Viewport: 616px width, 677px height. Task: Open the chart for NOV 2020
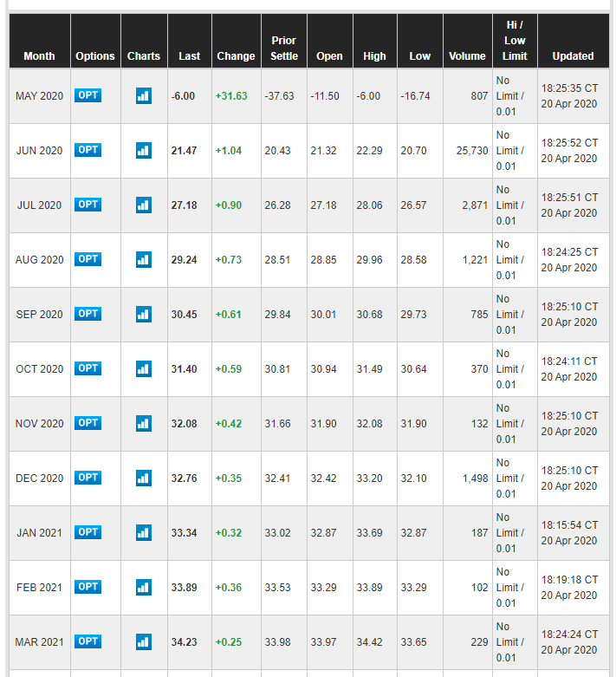click(144, 424)
